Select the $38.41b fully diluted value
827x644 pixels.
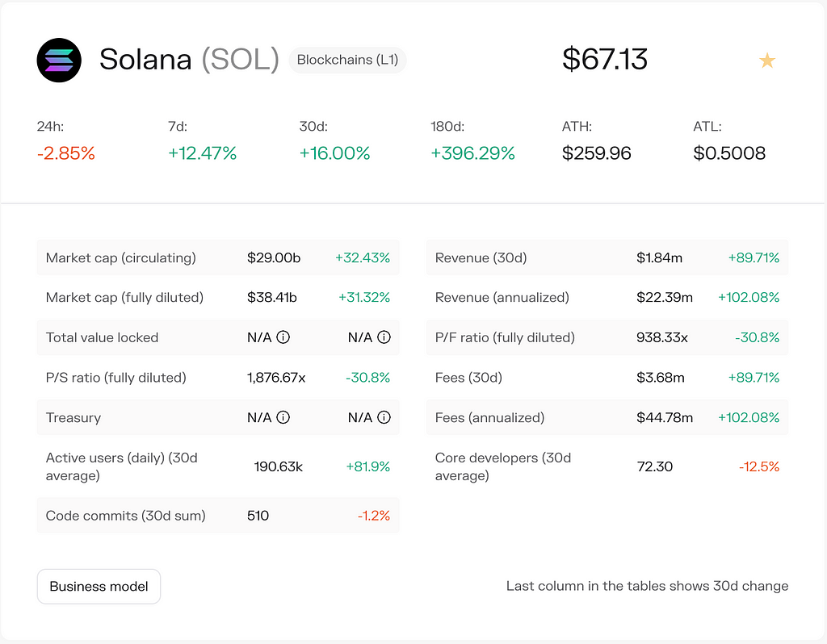click(x=272, y=298)
